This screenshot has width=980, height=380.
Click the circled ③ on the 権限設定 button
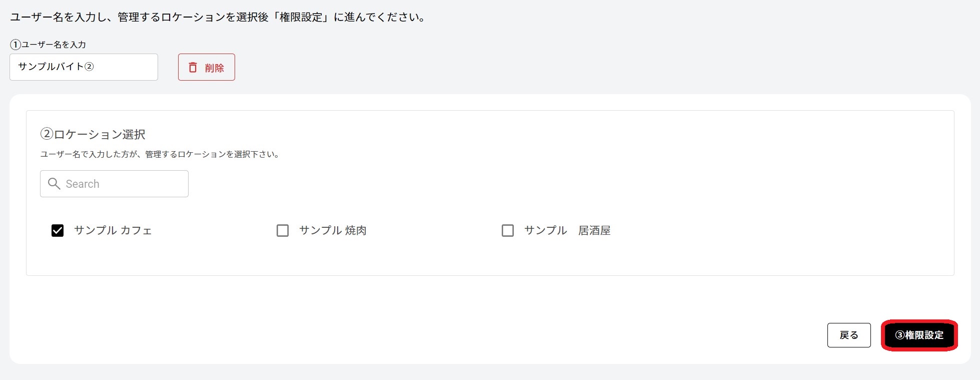900,335
